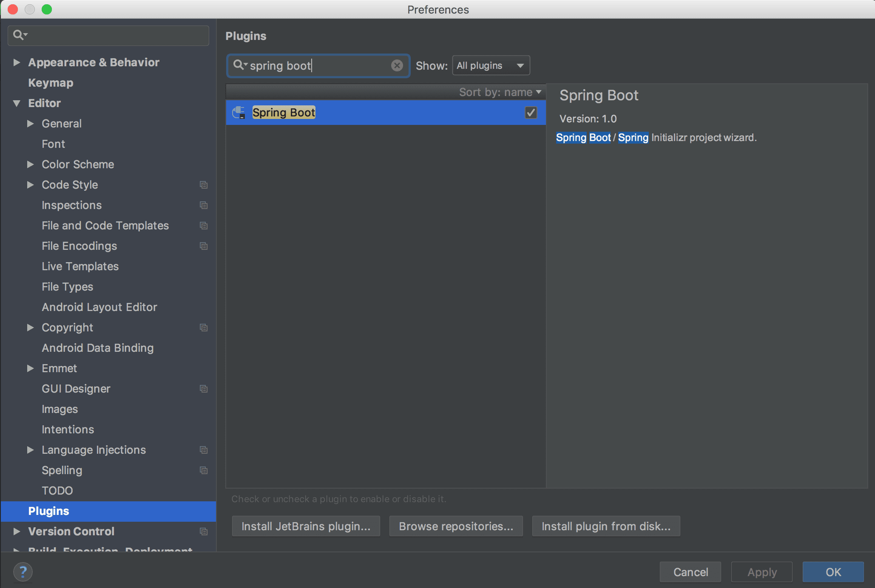The height and width of the screenshot is (588, 875).
Task: Click the copy icon next to GUI Designer
Action: [x=204, y=389]
